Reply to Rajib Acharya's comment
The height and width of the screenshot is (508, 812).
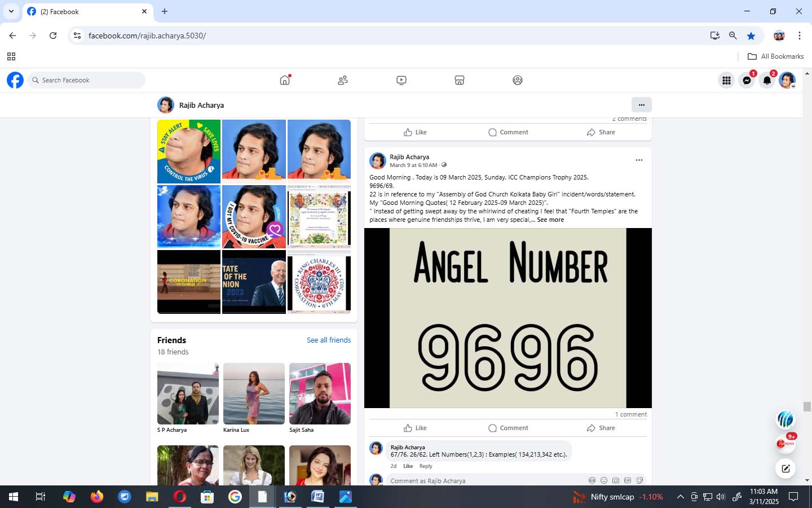(x=426, y=466)
